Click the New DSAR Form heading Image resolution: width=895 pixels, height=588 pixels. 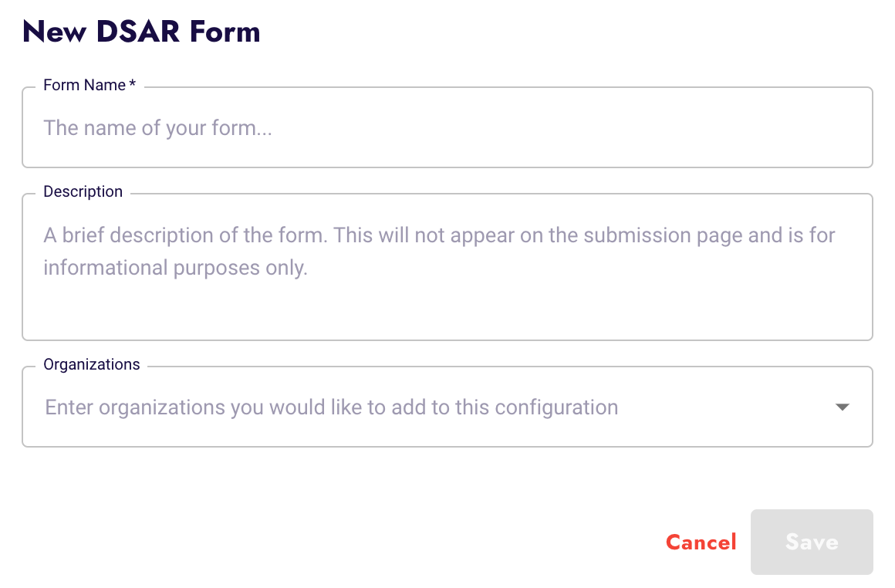tap(141, 32)
